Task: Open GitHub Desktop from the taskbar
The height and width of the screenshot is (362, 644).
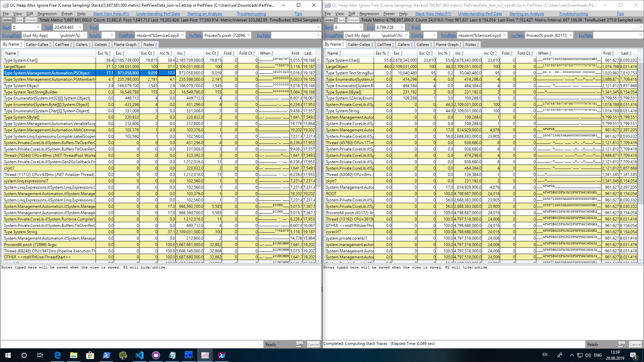Action: tap(156, 355)
